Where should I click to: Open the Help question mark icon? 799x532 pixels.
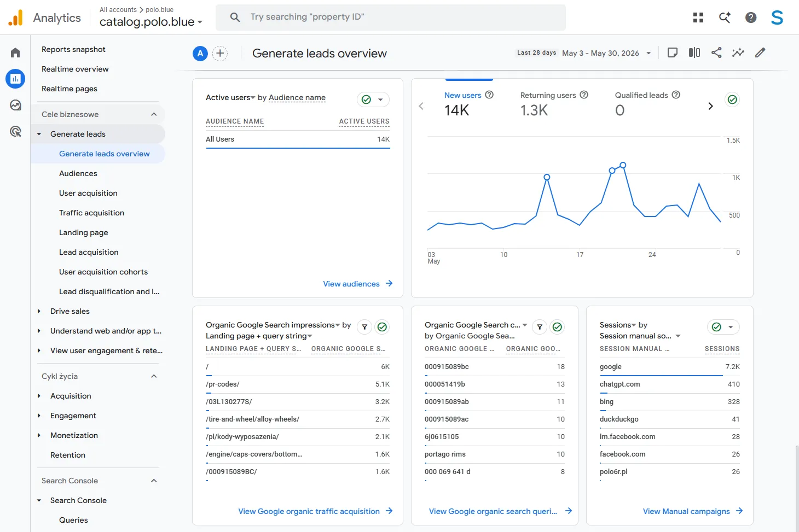point(751,17)
